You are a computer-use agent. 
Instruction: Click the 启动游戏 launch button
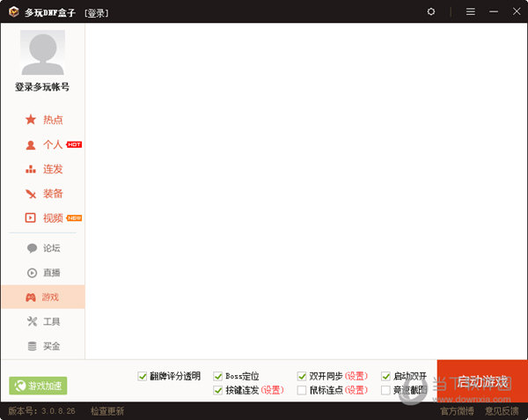click(482, 381)
